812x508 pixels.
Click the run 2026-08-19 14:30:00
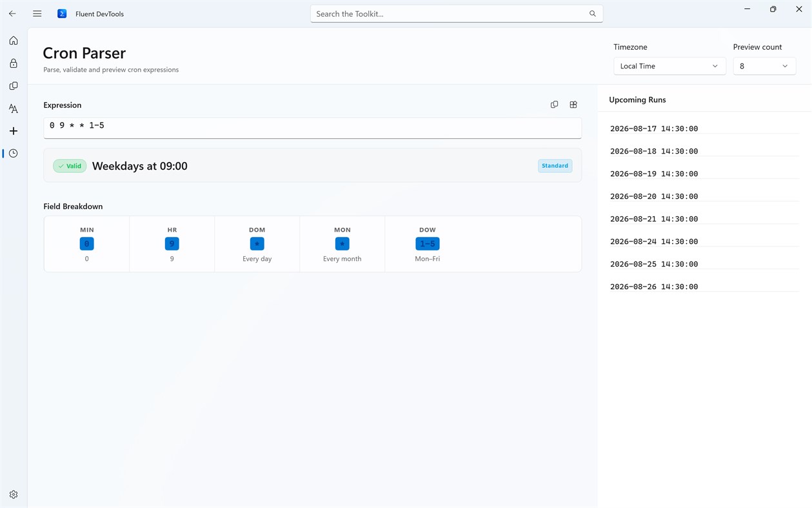coord(654,174)
